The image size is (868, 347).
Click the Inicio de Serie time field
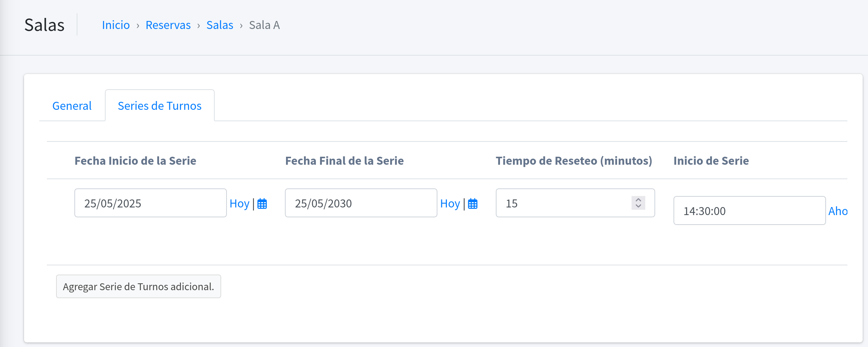pyautogui.click(x=749, y=211)
